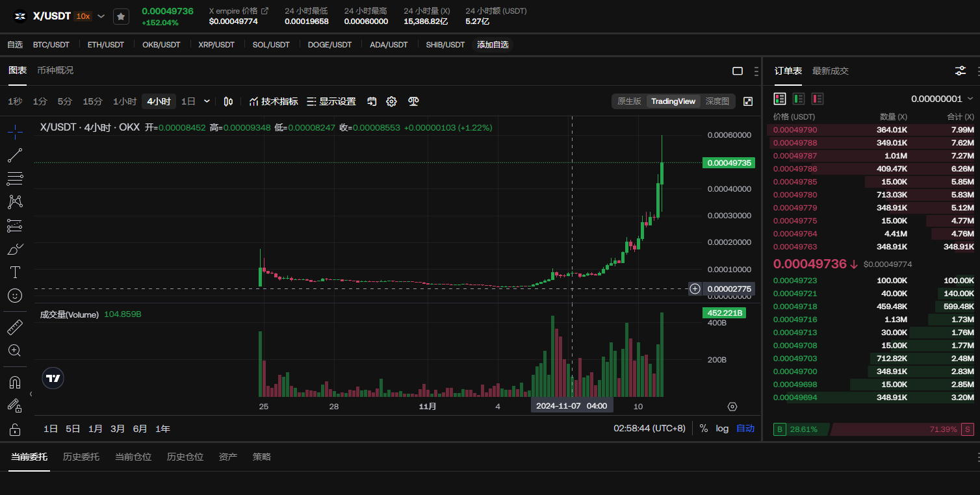Toggle stay-in-drawing-mode pencil lock
The width and height of the screenshot is (980, 495).
[x=15, y=405]
